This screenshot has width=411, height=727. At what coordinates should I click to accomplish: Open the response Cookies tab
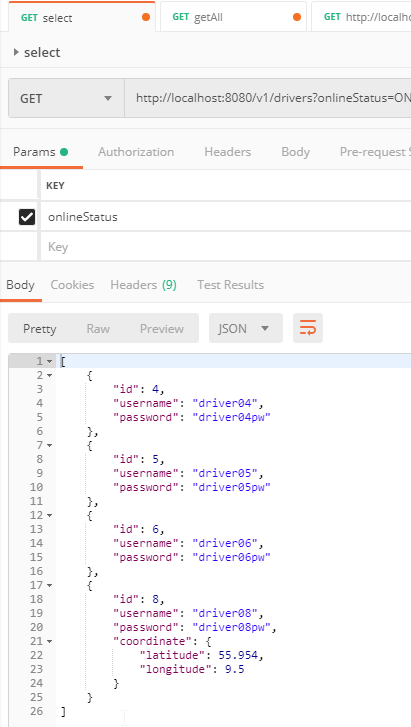[72, 285]
